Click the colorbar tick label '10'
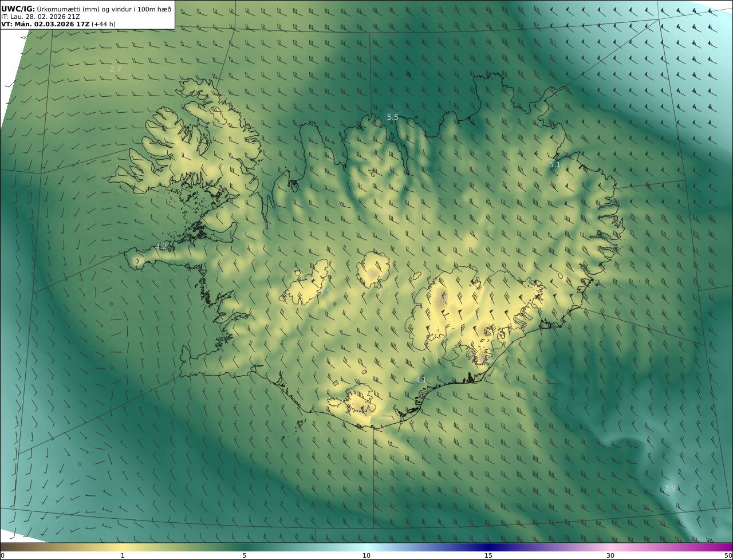The image size is (733, 560). [366, 555]
